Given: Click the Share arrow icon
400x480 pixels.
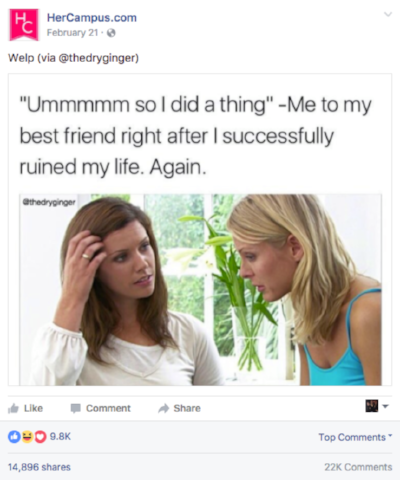Looking at the screenshot, I should tap(163, 408).
